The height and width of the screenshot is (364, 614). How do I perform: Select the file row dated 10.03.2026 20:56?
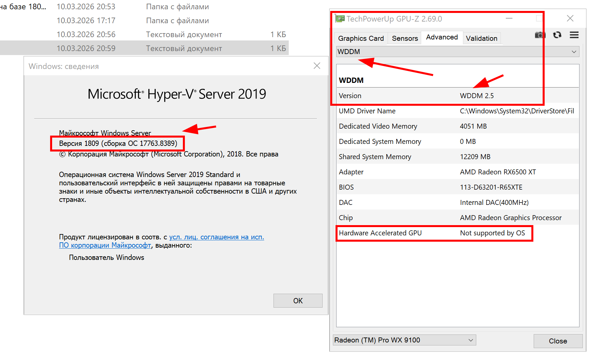coord(144,34)
